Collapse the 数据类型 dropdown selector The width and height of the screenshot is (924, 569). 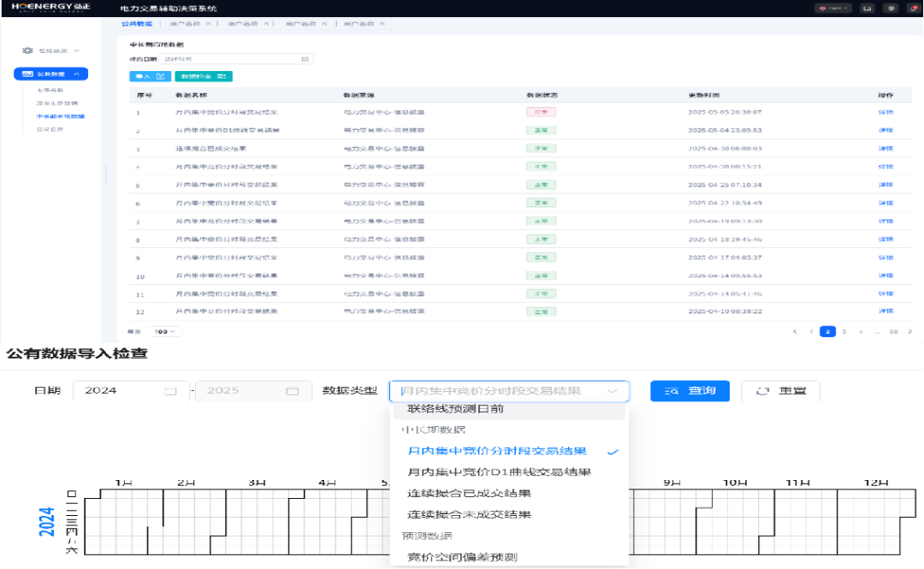tap(612, 391)
